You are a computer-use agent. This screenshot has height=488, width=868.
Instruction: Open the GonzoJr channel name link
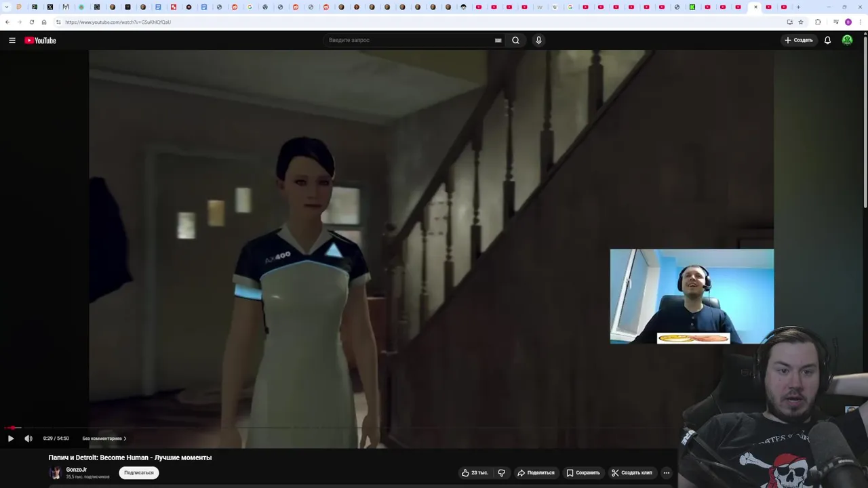click(x=77, y=470)
